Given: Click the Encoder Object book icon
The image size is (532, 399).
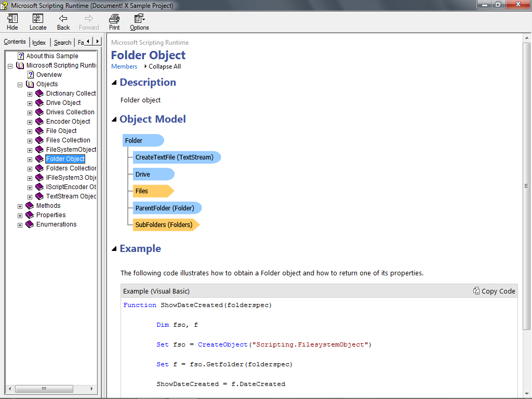Looking at the screenshot, I should 39,122.
